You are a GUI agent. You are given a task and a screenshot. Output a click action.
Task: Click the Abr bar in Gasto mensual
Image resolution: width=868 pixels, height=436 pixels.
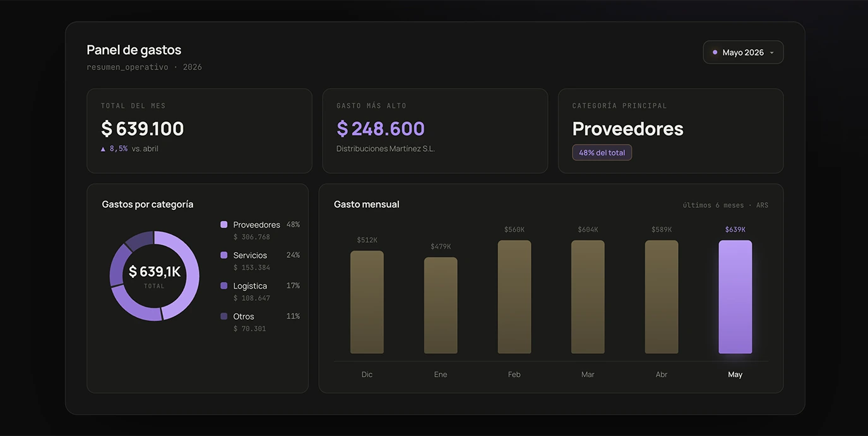point(662,297)
